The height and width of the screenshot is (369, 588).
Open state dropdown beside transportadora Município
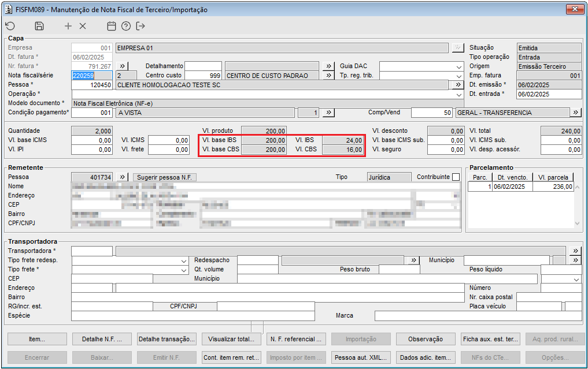pyautogui.click(x=576, y=279)
